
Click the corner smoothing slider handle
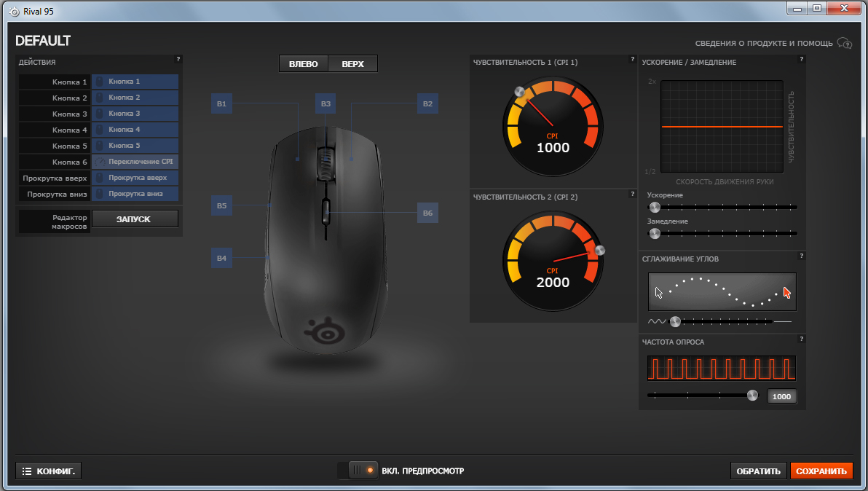[x=675, y=321]
